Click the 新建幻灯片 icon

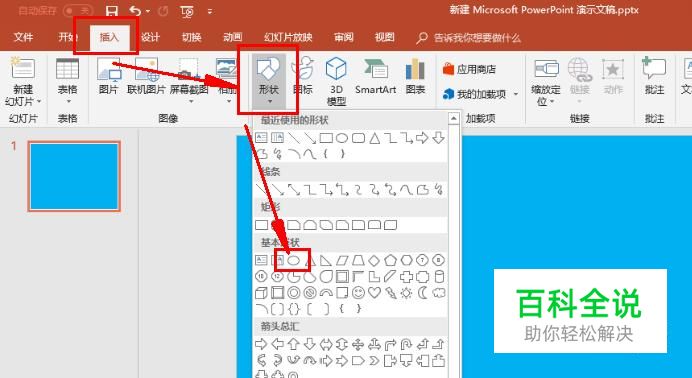point(23,68)
